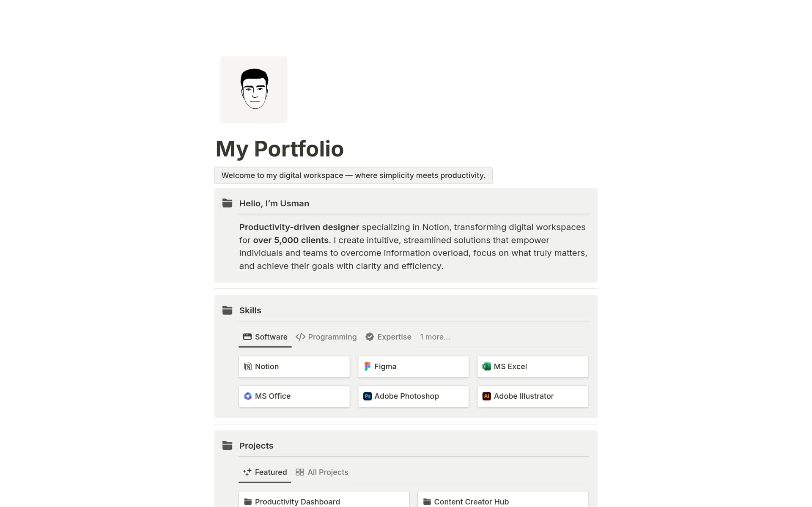
Task: Click the code icon next to Programming
Action: [301, 337]
